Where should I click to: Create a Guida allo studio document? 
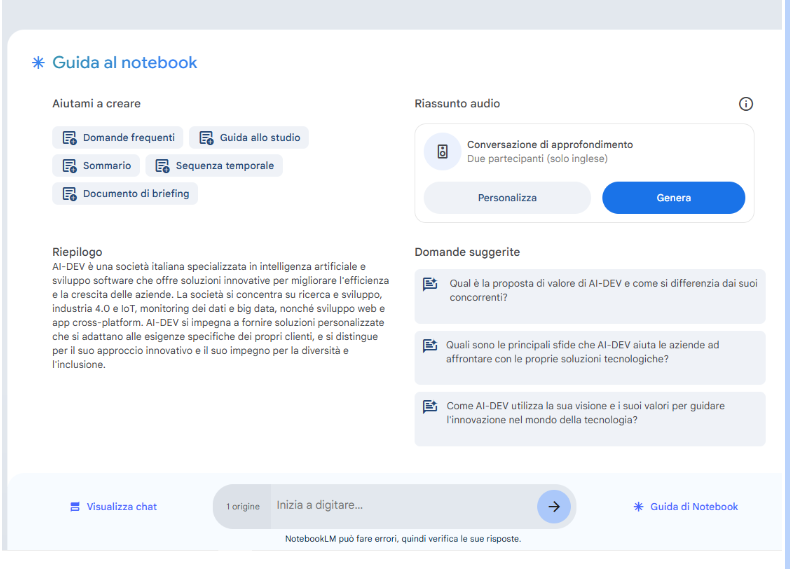tap(249, 138)
